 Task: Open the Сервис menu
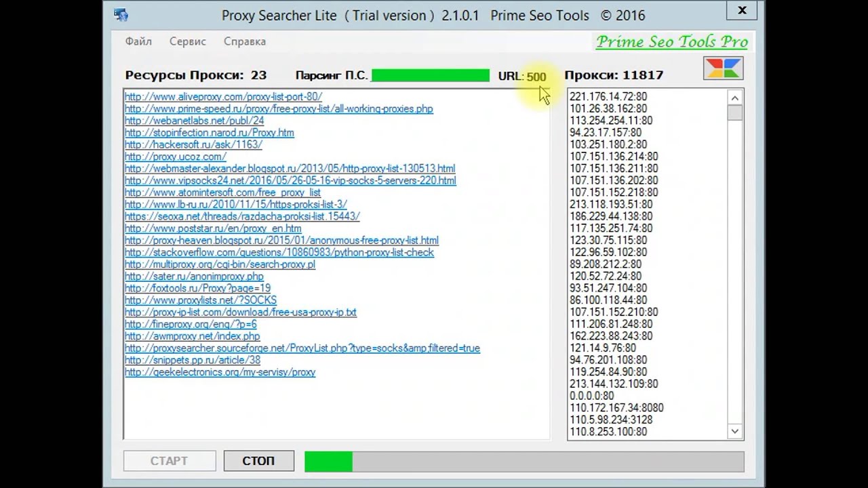tap(188, 41)
